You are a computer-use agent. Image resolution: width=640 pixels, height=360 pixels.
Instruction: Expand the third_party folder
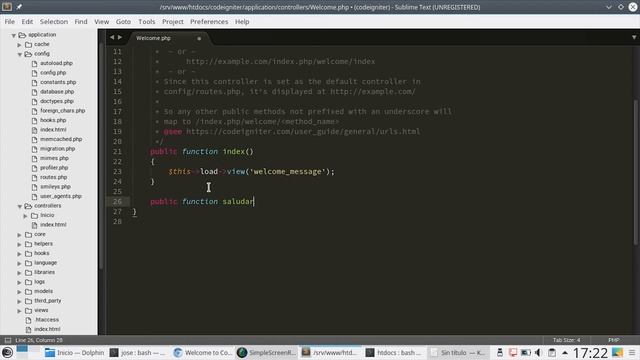pyautogui.click(x=20, y=301)
